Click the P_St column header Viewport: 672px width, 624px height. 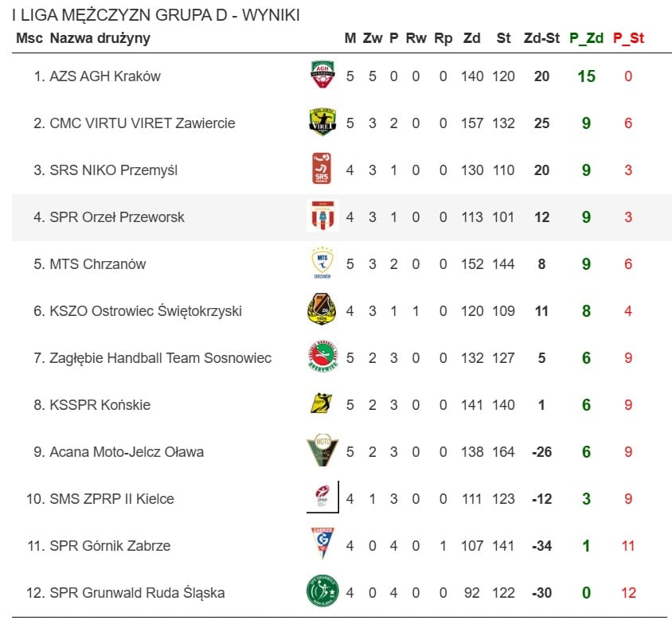(x=628, y=38)
